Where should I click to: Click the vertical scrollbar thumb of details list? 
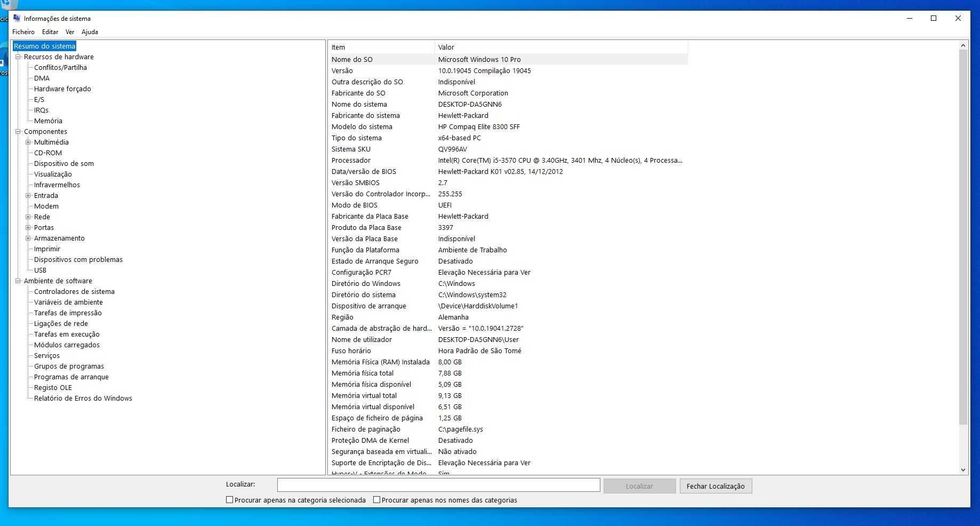pos(963,238)
